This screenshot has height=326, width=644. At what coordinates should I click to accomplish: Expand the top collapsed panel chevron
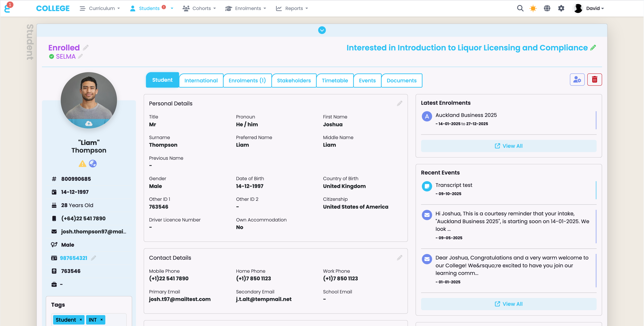322,30
